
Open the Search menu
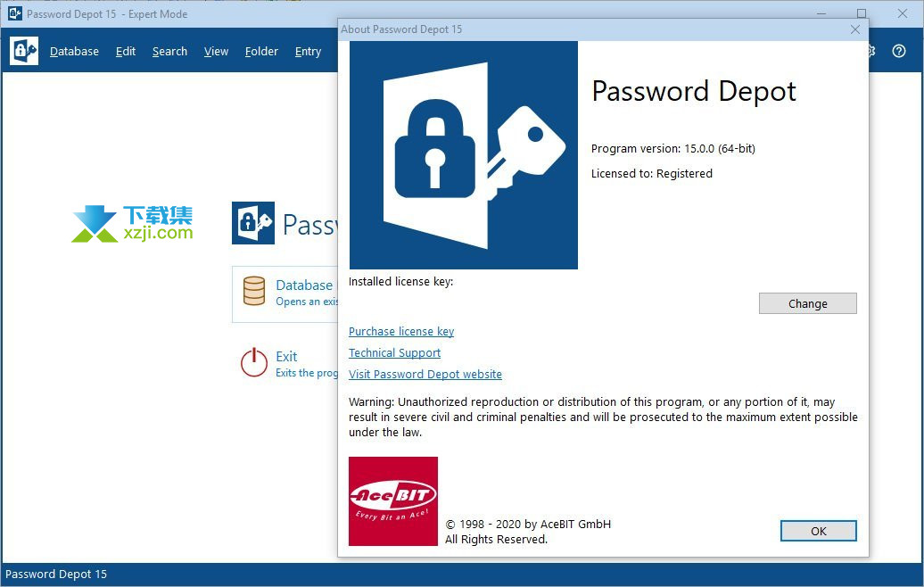pos(169,51)
